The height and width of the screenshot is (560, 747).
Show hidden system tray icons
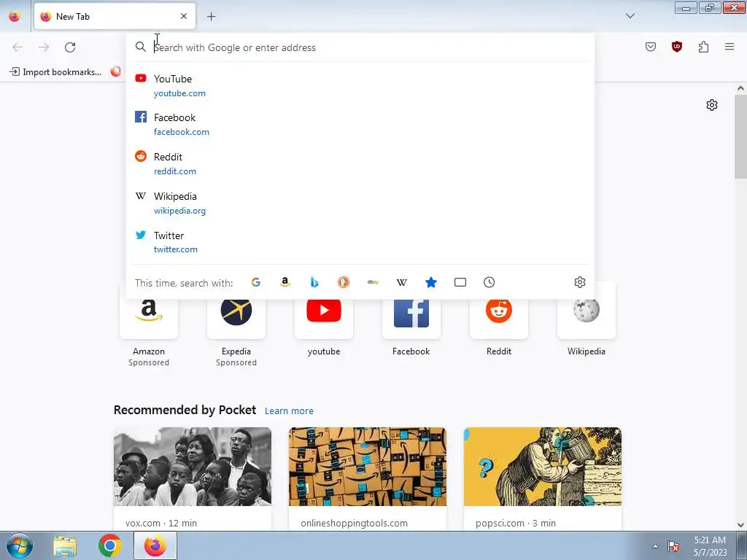[x=655, y=546]
